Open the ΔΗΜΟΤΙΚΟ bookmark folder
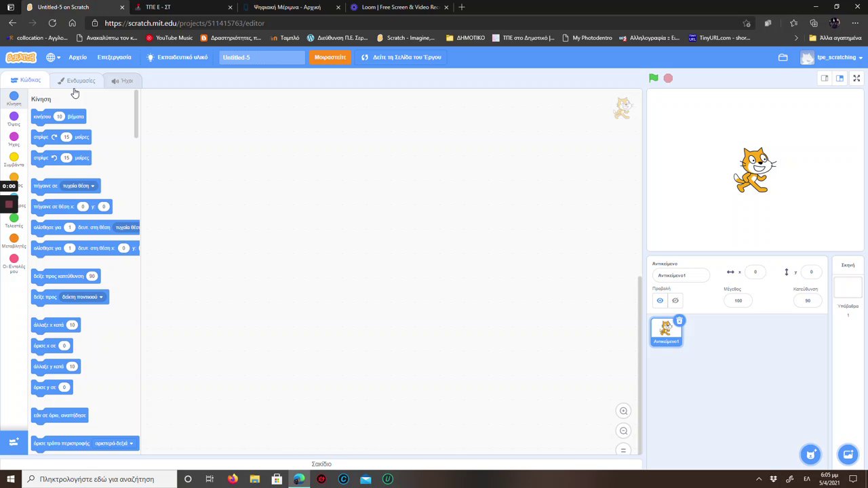The image size is (868, 488). [x=465, y=38]
